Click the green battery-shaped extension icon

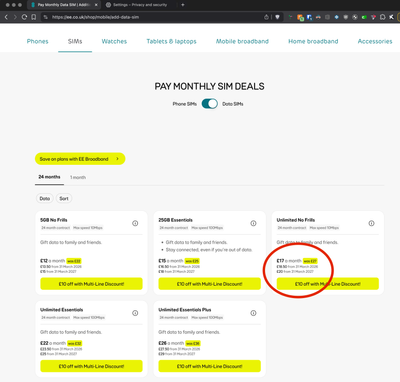click(x=364, y=17)
